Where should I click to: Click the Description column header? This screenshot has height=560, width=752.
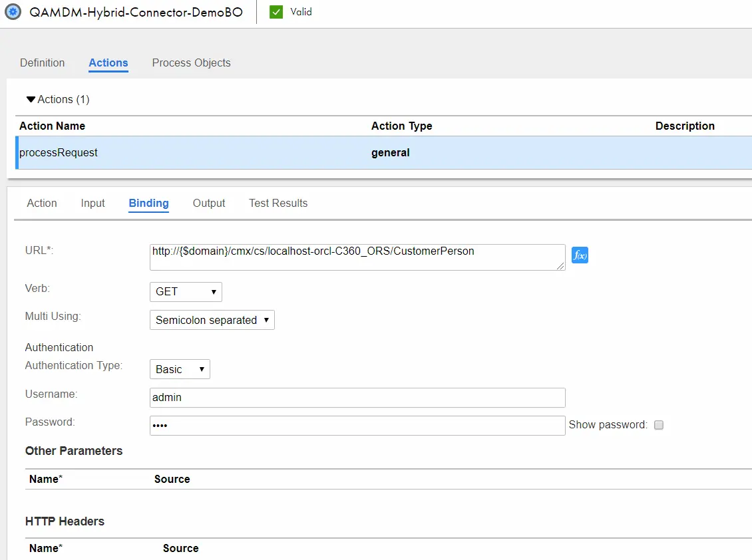pyautogui.click(x=685, y=126)
